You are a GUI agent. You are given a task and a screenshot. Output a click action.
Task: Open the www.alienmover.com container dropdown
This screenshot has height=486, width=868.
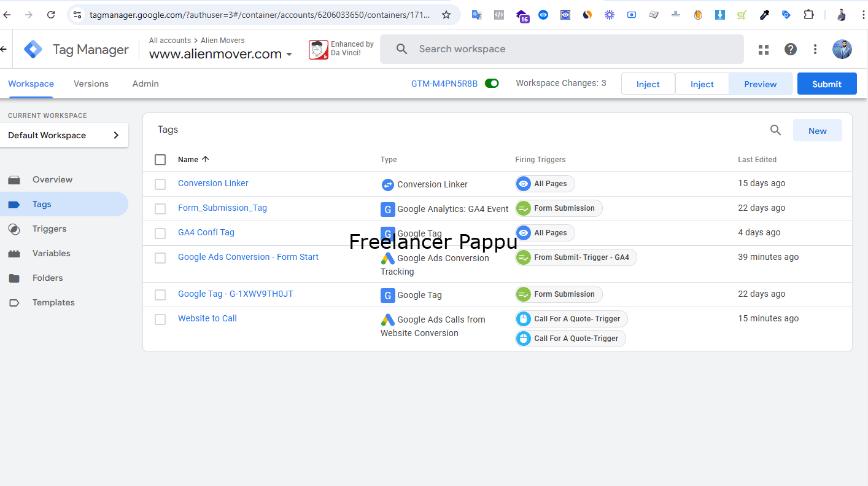pyautogui.click(x=220, y=54)
